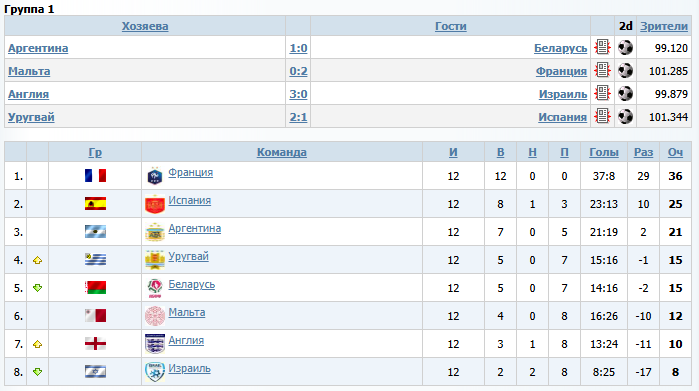The height and width of the screenshot is (391, 699).
Task: Click the France team crest icon
Action: pyautogui.click(x=155, y=176)
